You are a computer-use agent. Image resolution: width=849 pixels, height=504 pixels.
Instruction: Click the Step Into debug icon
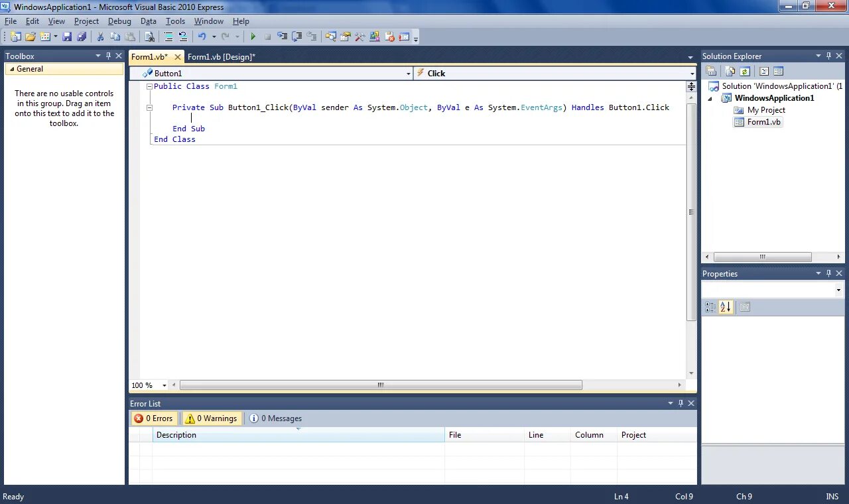tap(282, 36)
